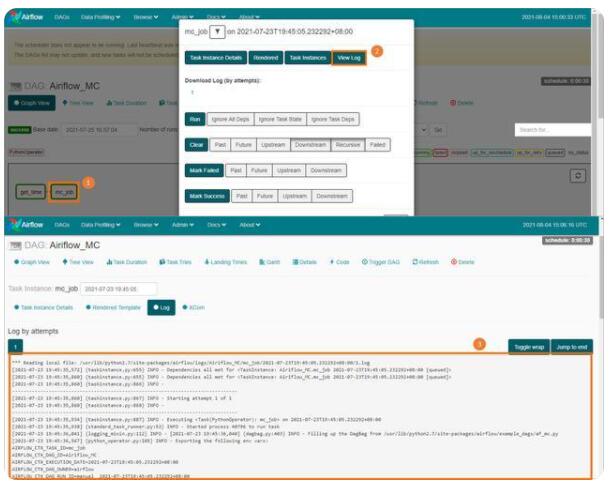The width and height of the screenshot is (610, 484).
Task: Click the graph refresh icon button beside the DAG graph
Action: (578, 176)
